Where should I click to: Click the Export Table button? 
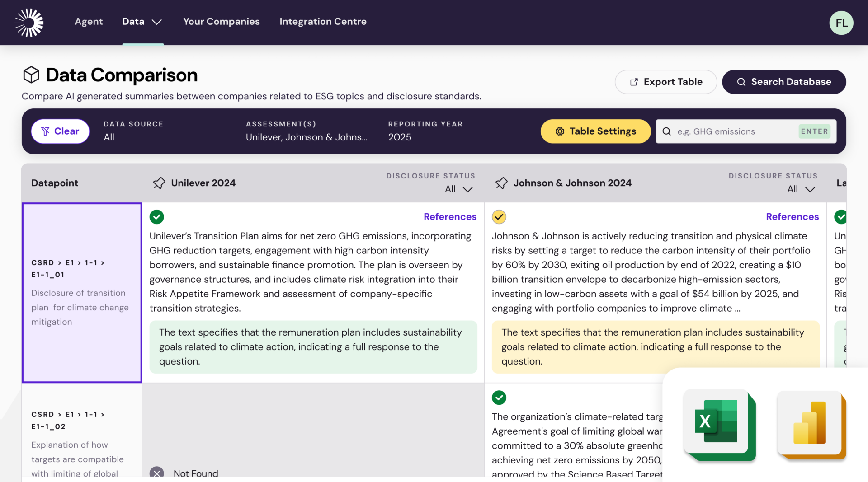pyautogui.click(x=665, y=82)
